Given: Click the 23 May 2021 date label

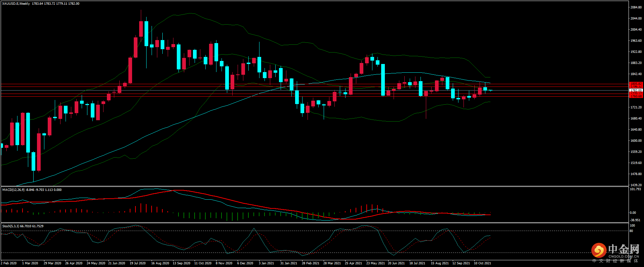Looking at the screenshot, I should (376, 263).
